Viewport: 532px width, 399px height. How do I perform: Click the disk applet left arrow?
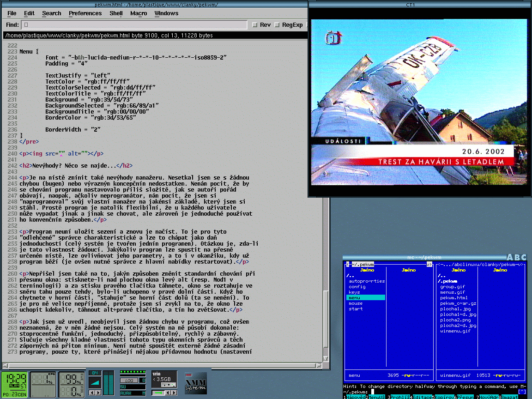(168, 393)
